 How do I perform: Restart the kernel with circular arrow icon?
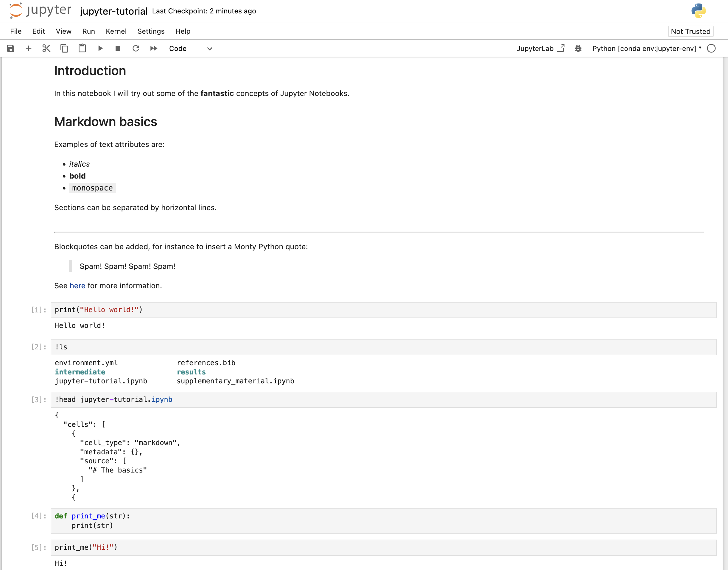[136, 48]
